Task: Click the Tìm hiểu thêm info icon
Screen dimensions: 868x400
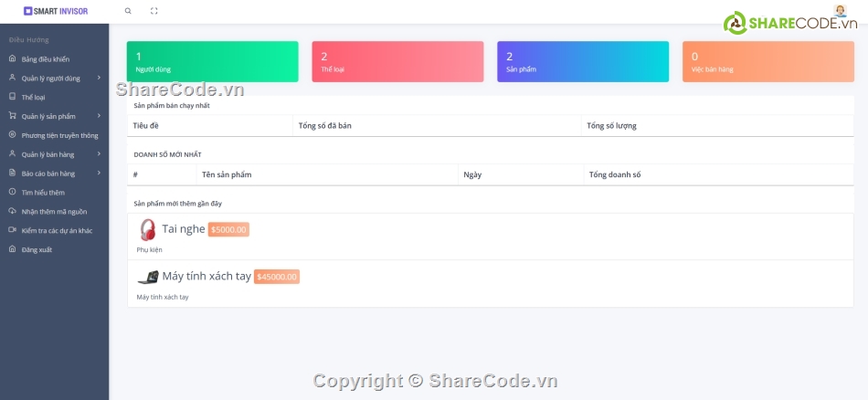Action: pos(12,192)
